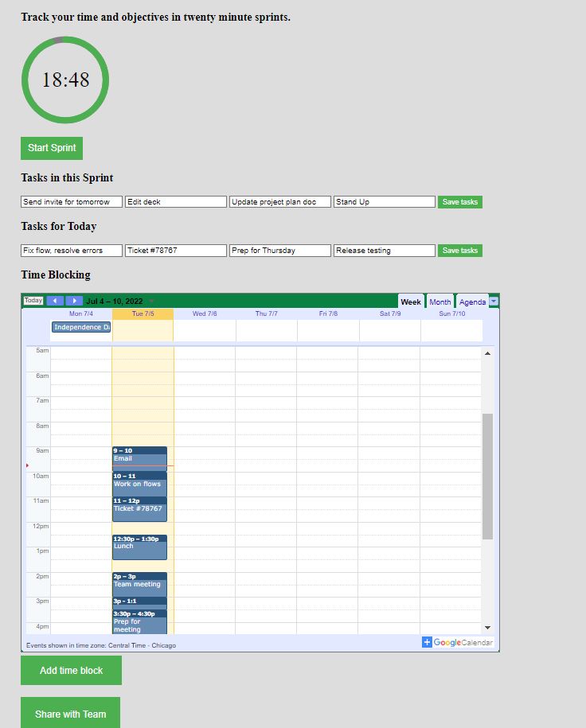Switch calendar to Week view
The width and height of the screenshot is (586, 728).
tap(411, 302)
